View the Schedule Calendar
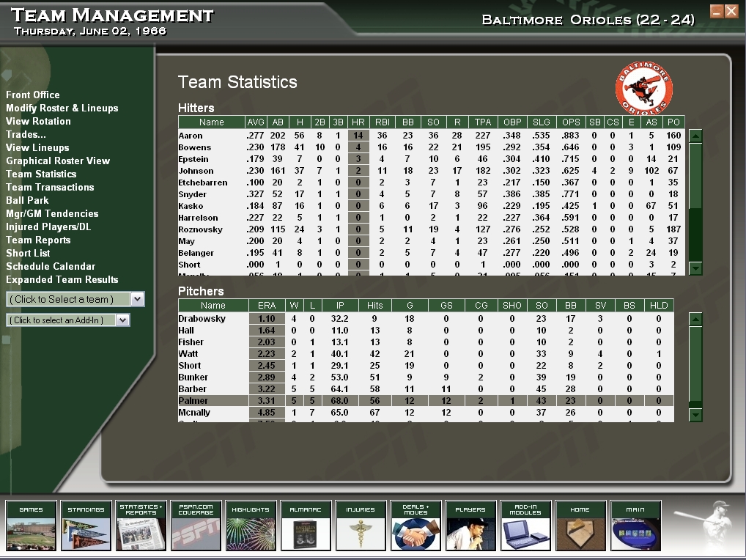This screenshot has height=560, width=746. [49, 266]
